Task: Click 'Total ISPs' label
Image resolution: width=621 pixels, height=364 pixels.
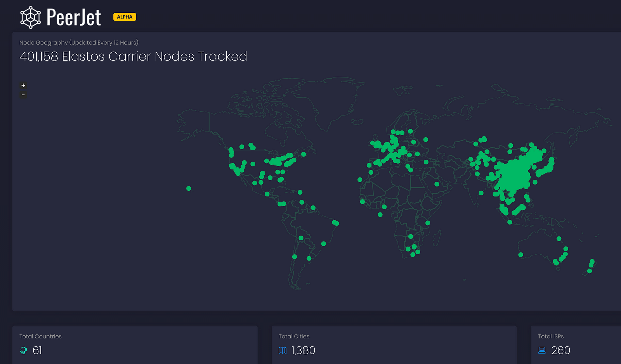Action: tap(551, 336)
